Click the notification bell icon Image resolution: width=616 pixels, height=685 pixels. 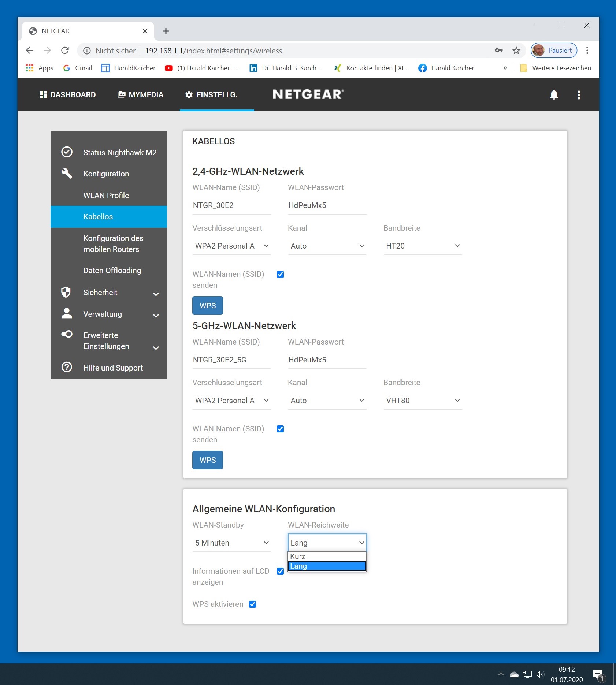click(x=554, y=95)
